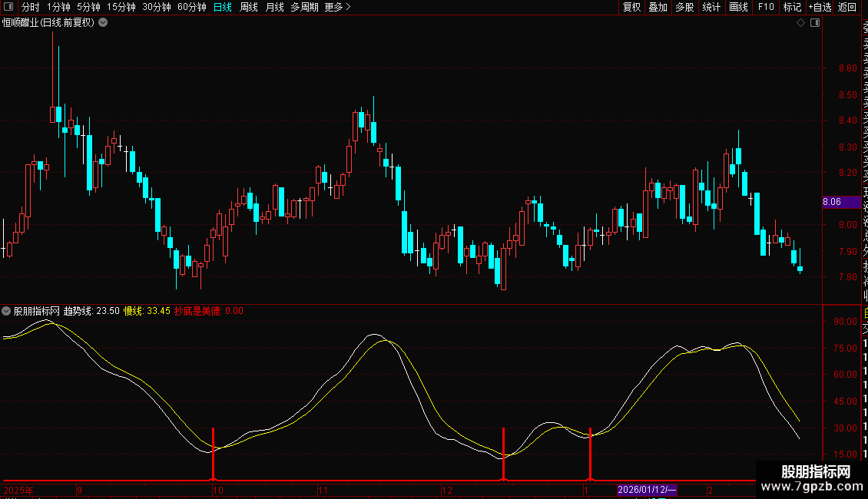Switch to 周线 weekly chart
The width and height of the screenshot is (868, 499).
(x=249, y=7)
